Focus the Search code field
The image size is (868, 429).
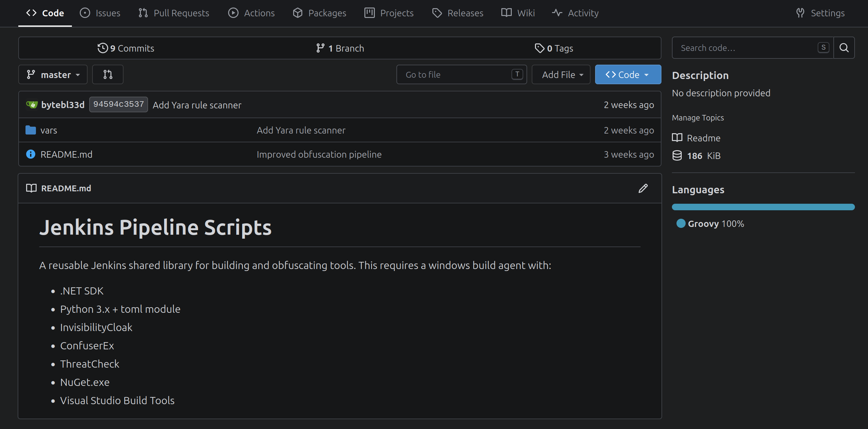753,48
